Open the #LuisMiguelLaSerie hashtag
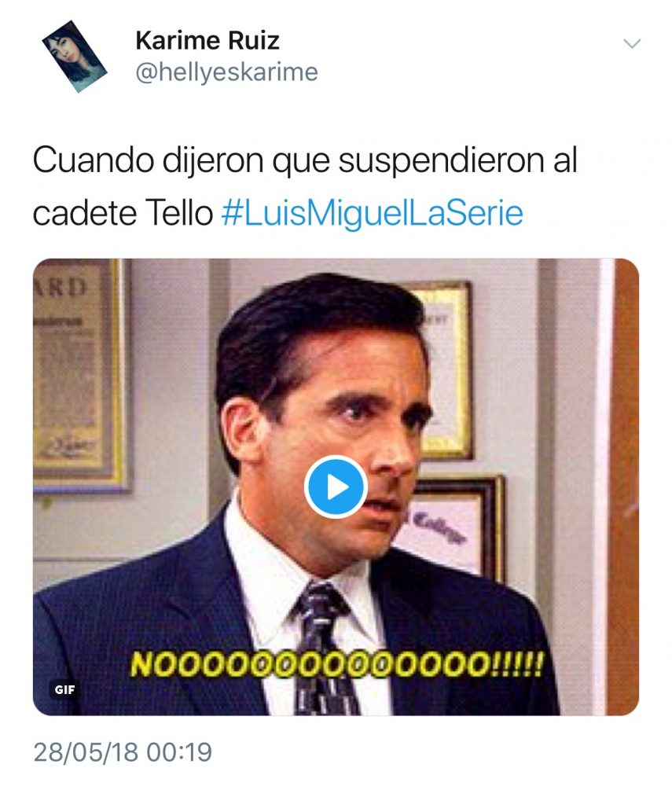The image size is (672, 786). [373, 213]
